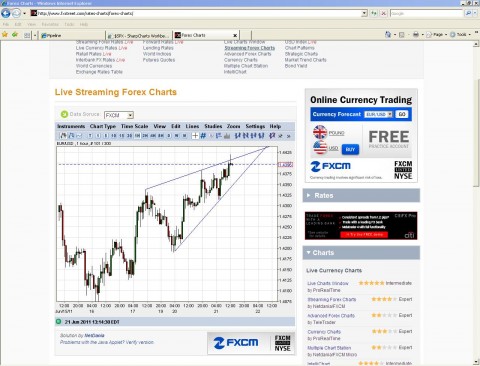Viewport: 480px width, 366px height.
Task: Open the Studies menu in chart
Action: [x=213, y=126]
